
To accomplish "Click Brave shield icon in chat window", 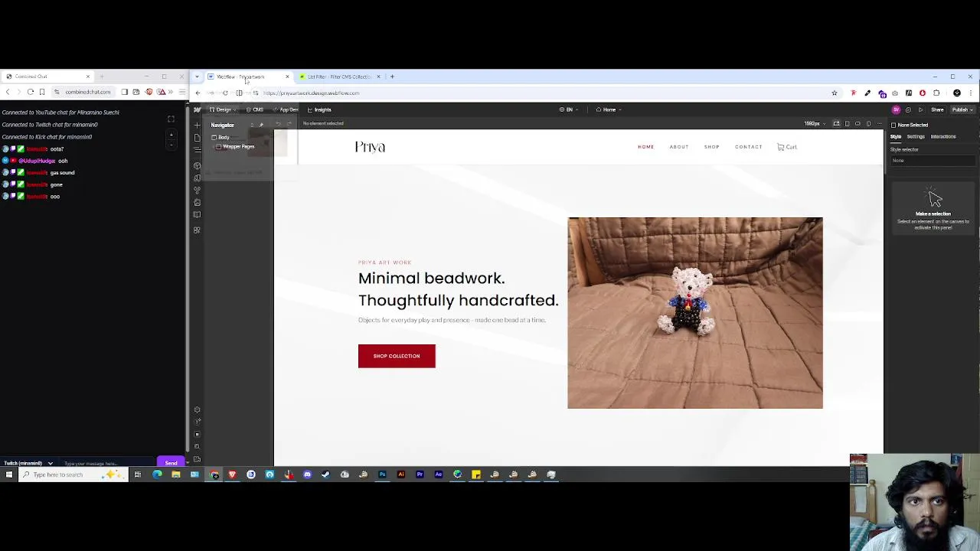I will click(x=149, y=92).
